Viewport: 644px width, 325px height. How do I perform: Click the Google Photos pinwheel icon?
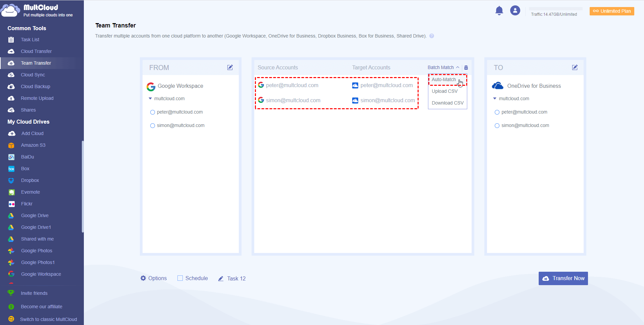pos(11,251)
